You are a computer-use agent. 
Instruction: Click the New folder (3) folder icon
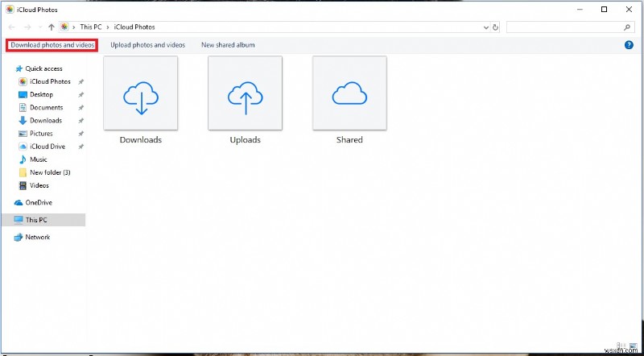pos(23,172)
